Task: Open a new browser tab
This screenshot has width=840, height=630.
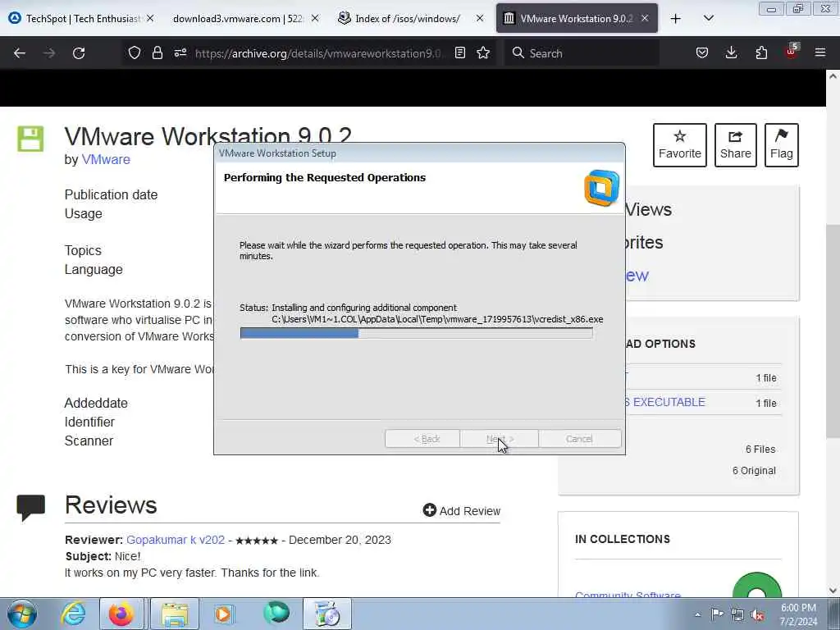Action: (x=676, y=19)
